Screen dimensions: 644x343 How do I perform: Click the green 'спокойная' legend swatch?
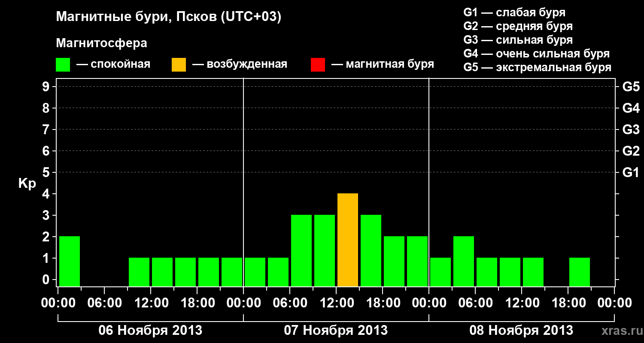click(63, 65)
